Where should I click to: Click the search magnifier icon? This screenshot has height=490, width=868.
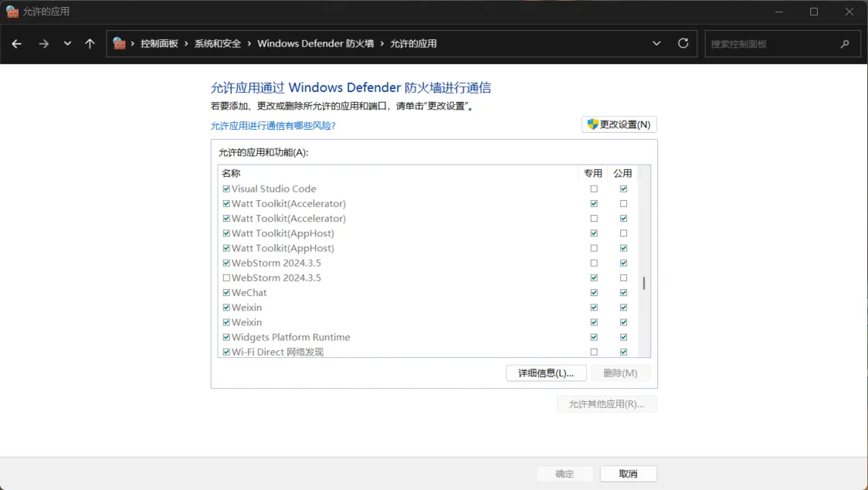click(845, 44)
